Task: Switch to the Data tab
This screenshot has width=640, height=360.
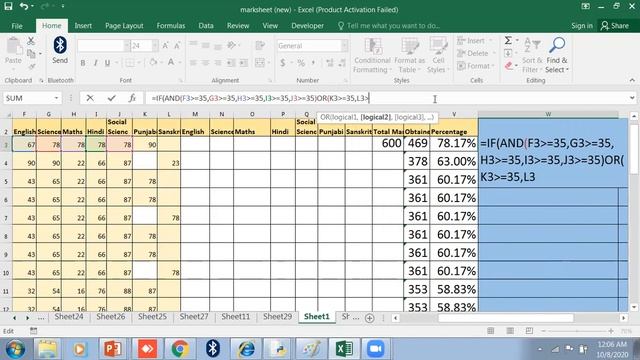Action: click(x=206, y=26)
